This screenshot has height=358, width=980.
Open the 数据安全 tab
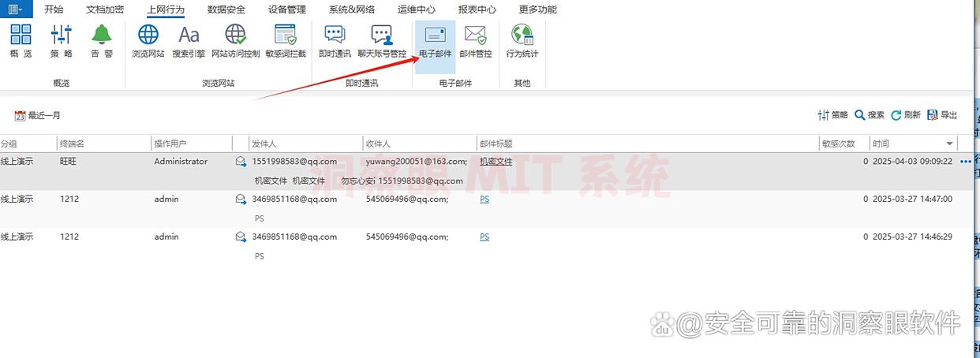[x=226, y=9]
